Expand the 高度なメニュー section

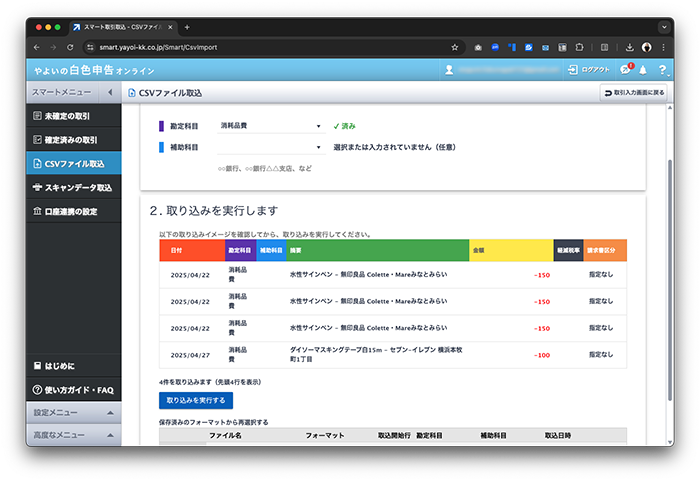click(x=74, y=435)
